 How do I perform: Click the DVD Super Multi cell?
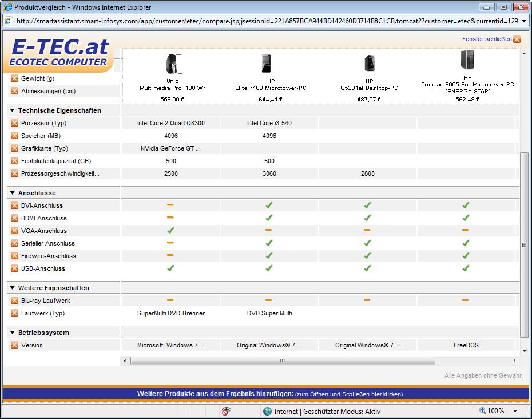click(x=269, y=313)
